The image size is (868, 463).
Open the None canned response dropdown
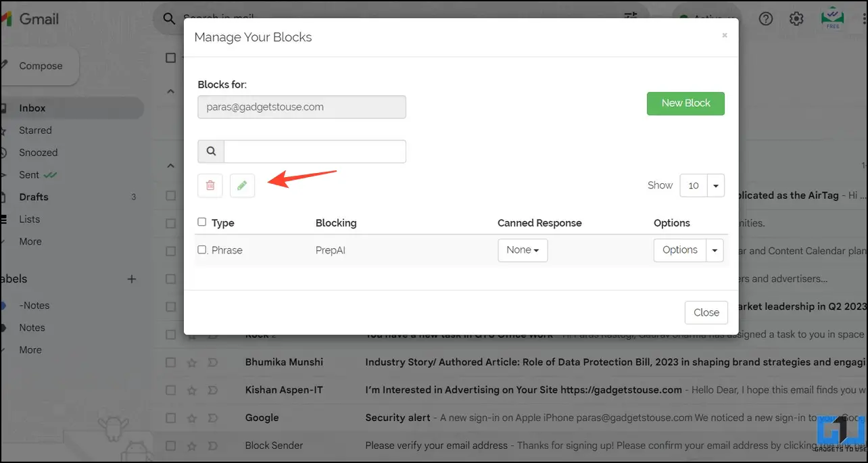pos(523,250)
